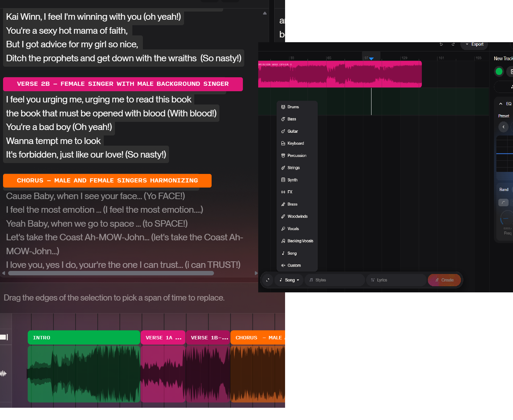Adjust the Freq knob in the EQ panel

506,218
